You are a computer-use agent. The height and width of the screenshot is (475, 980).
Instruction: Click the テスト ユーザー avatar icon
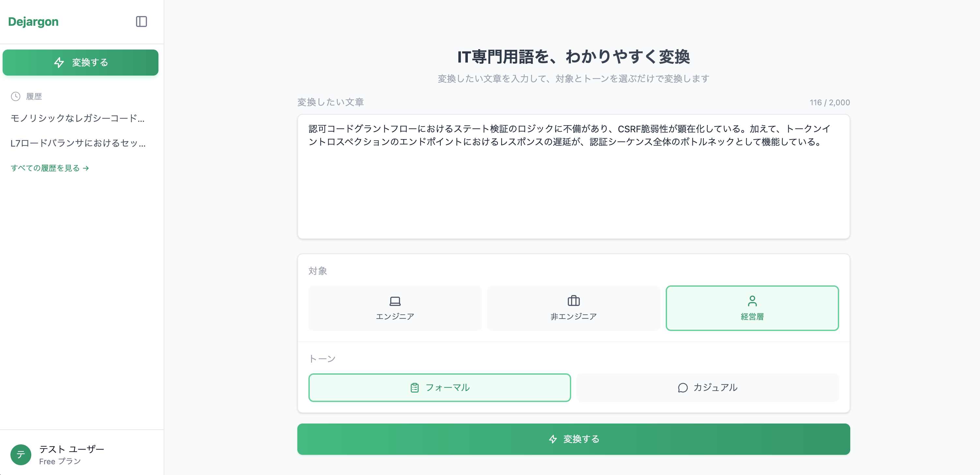click(x=21, y=455)
